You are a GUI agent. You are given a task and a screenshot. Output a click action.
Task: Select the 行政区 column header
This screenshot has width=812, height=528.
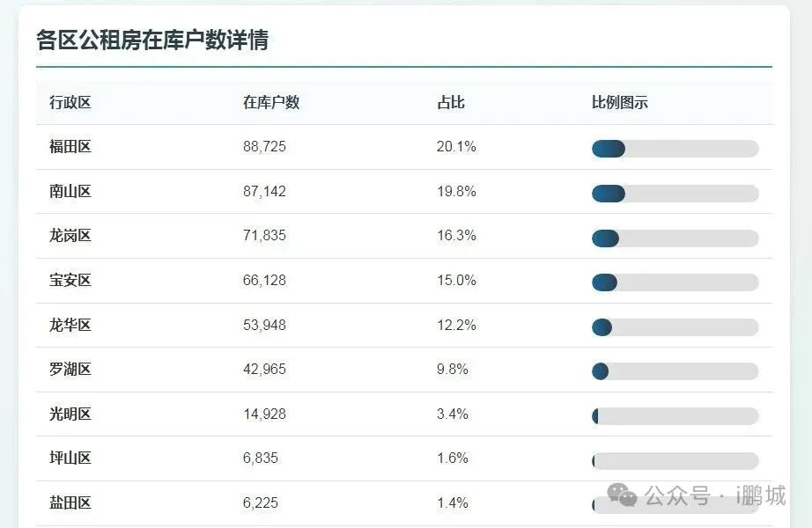[70, 102]
